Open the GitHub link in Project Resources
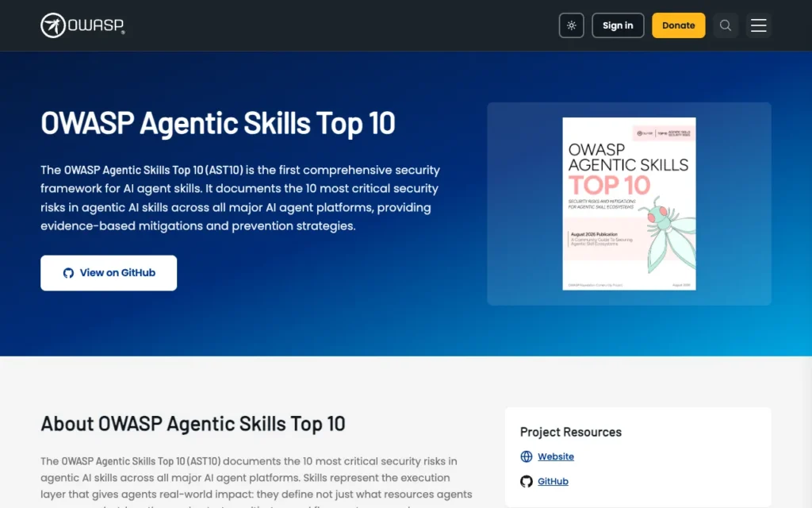This screenshot has height=508, width=812. [x=553, y=482]
